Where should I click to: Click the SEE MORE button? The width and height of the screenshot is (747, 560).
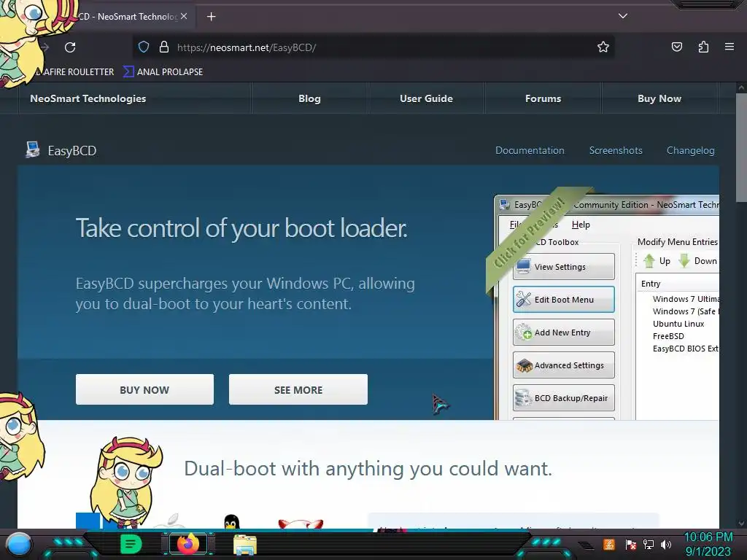[x=298, y=389]
